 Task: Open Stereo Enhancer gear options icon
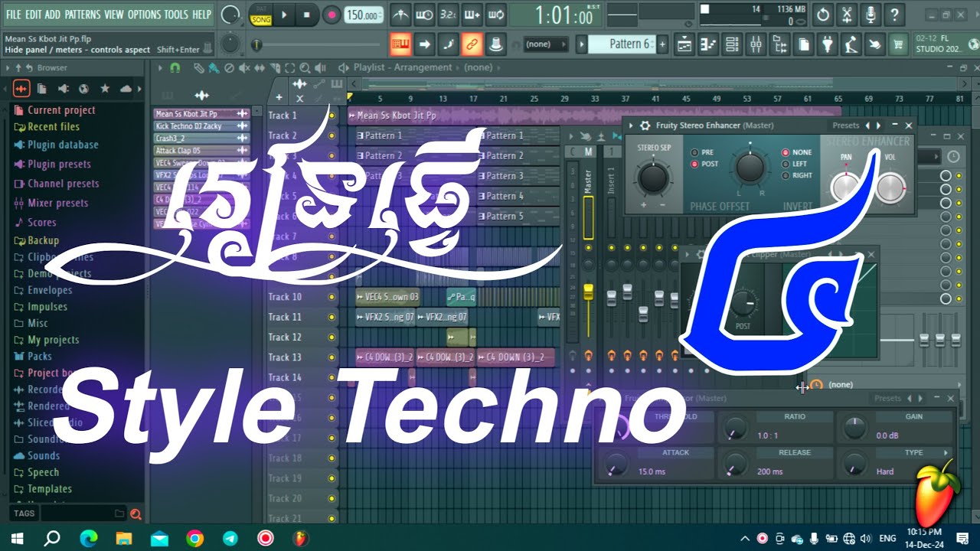[645, 126]
